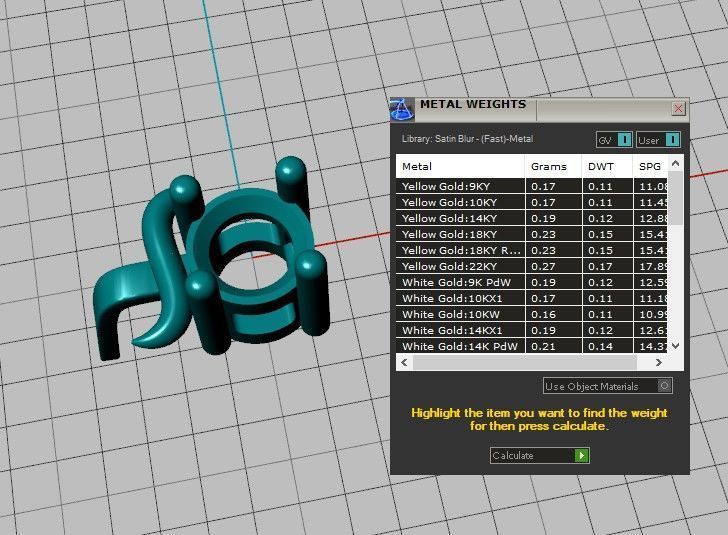The image size is (728, 535).
Task: Click the Metal Weights flask icon
Action: pyautogui.click(x=402, y=110)
